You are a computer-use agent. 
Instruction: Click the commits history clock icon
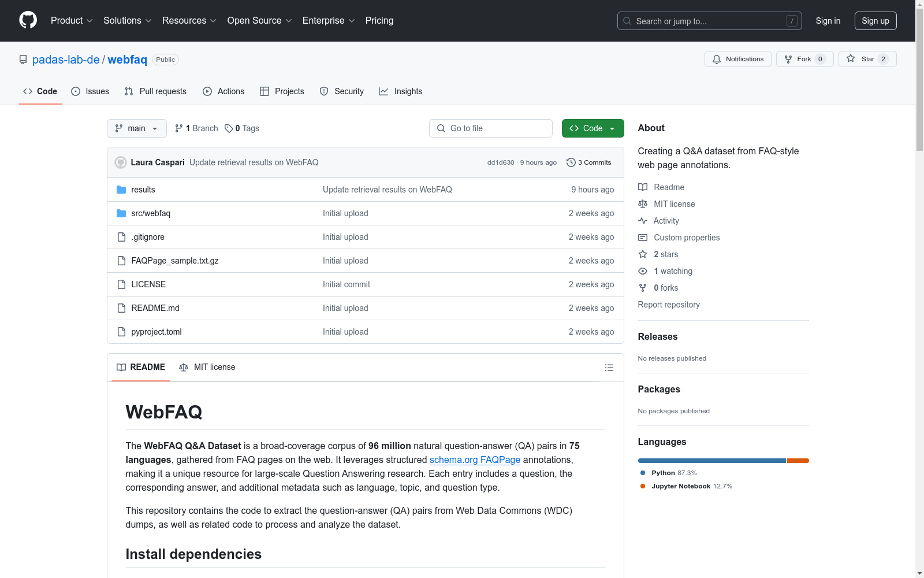571,162
